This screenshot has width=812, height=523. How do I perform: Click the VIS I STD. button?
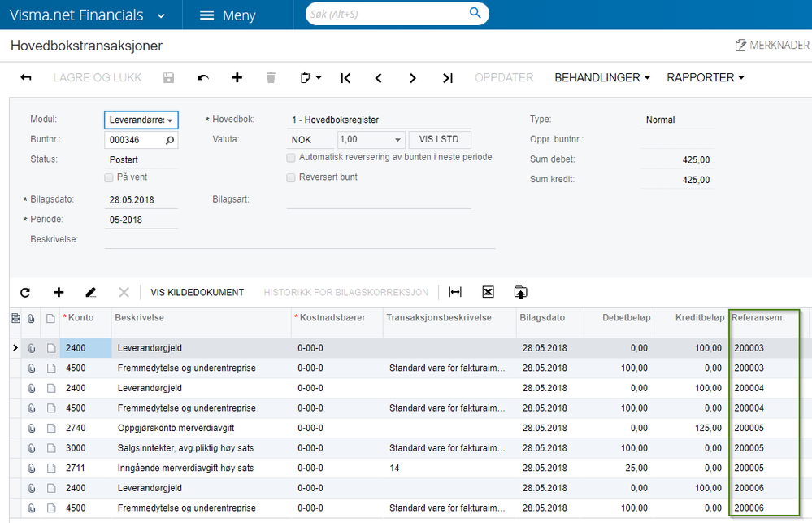click(x=440, y=139)
